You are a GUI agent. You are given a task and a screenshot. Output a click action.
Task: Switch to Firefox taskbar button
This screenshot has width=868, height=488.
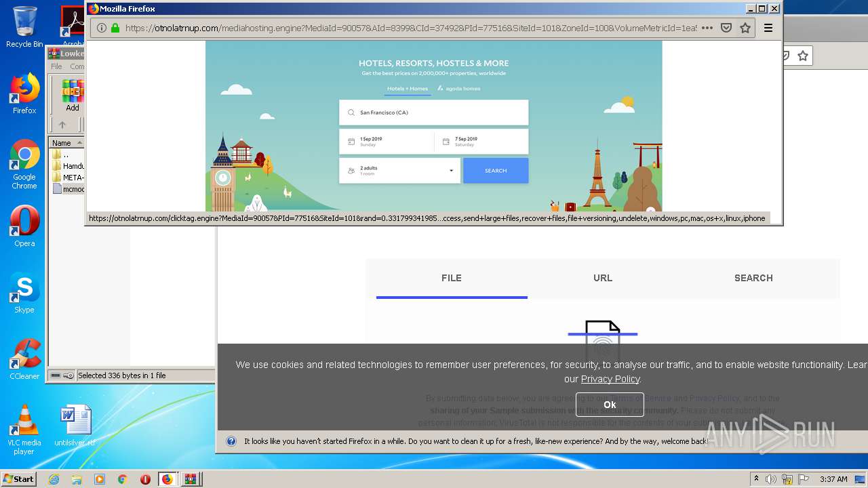pos(167,479)
